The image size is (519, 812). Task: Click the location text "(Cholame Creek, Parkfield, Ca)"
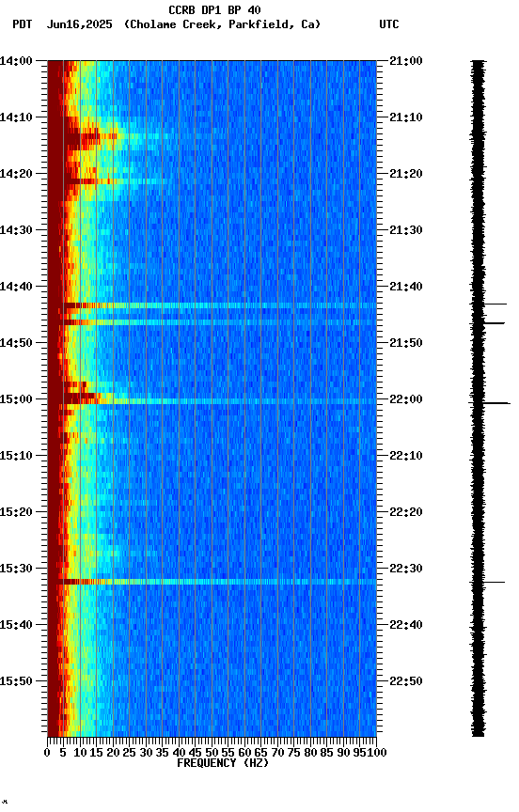tap(222, 24)
